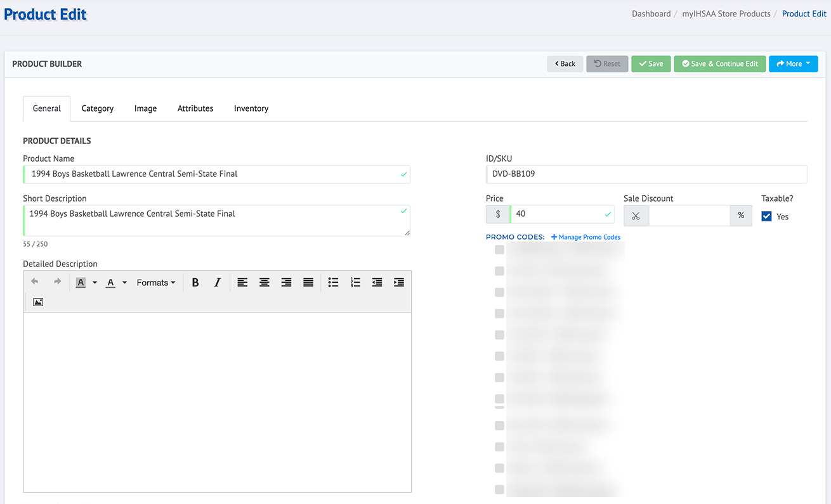Click the Sale Discount input field

coord(689,216)
